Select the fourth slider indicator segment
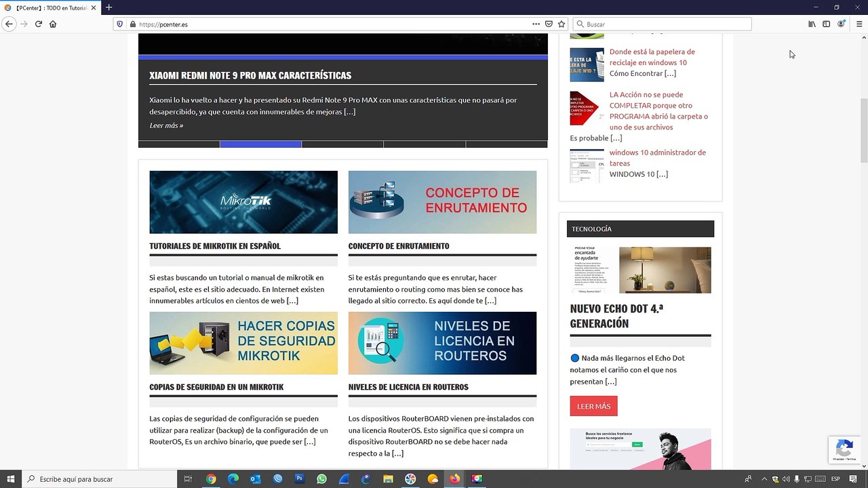Image resolution: width=868 pixels, height=488 pixels. coord(425,144)
